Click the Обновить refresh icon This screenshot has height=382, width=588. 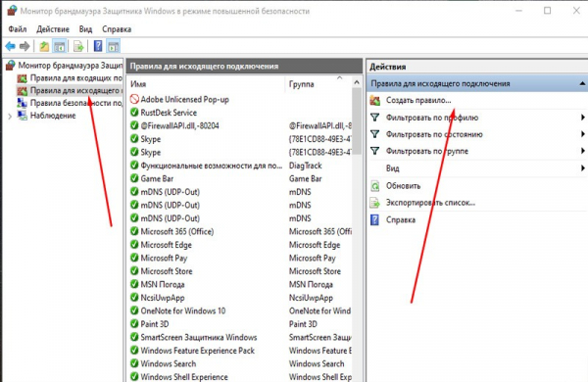coord(374,185)
